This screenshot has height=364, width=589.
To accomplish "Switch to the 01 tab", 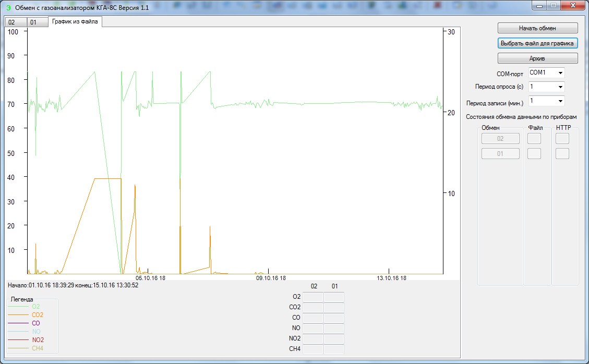I will [x=37, y=22].
